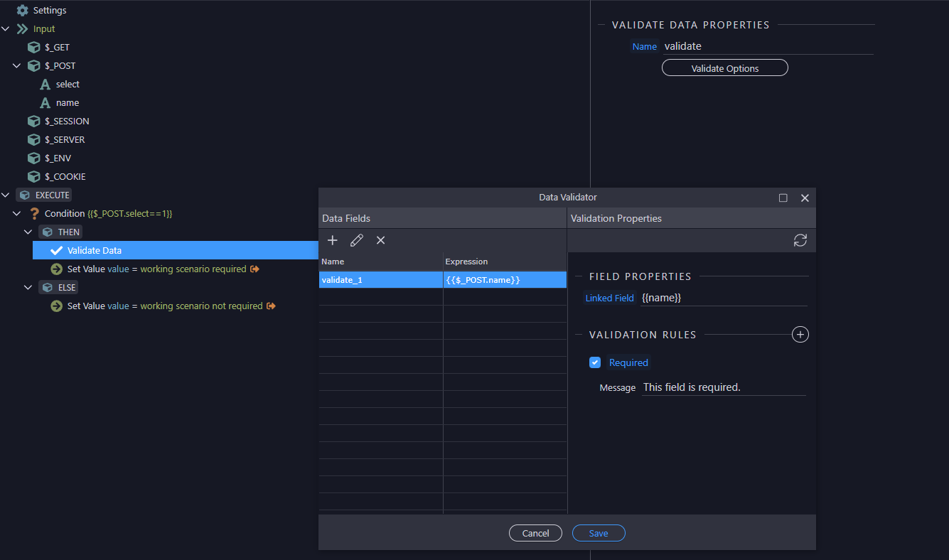Viewport: 949px width, 560px height.
Task: Add a validation rule with the plus circle
Action: click(800, 334)
